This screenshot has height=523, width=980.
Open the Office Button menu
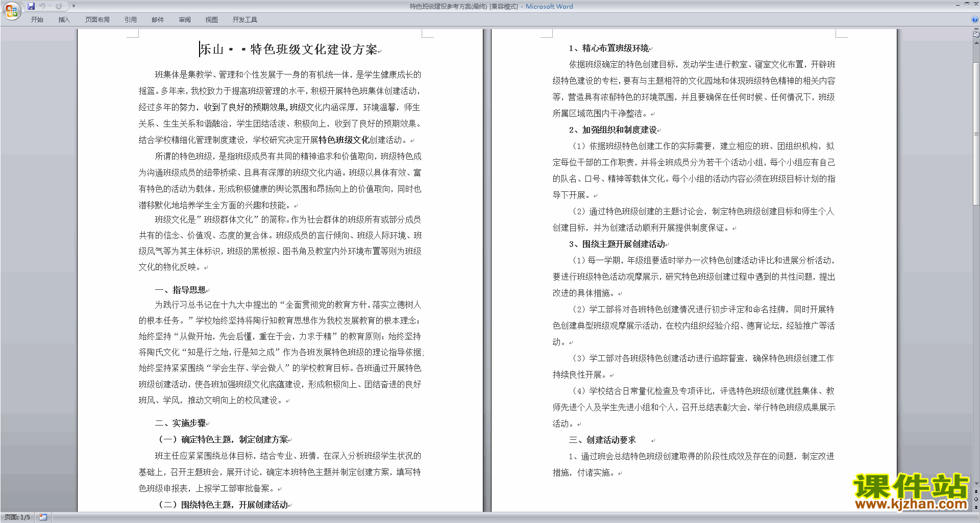tap(11, 11)
